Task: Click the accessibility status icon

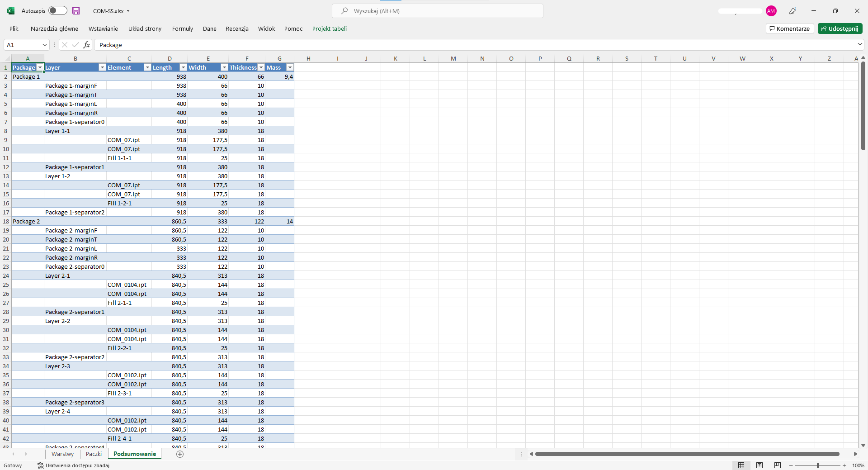Action: point(41,465)
